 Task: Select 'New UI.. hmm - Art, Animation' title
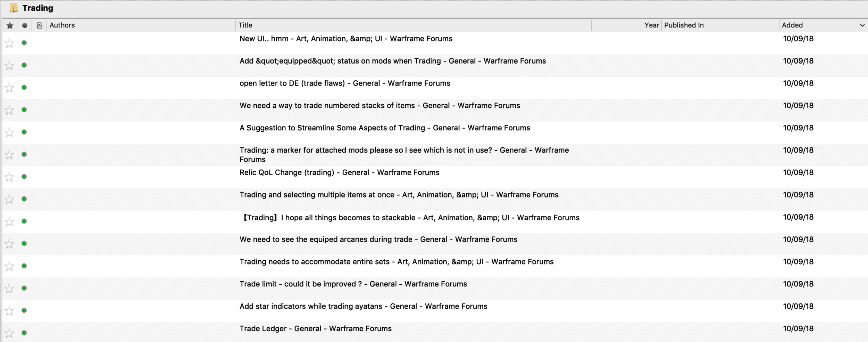(x=346, y=39)
